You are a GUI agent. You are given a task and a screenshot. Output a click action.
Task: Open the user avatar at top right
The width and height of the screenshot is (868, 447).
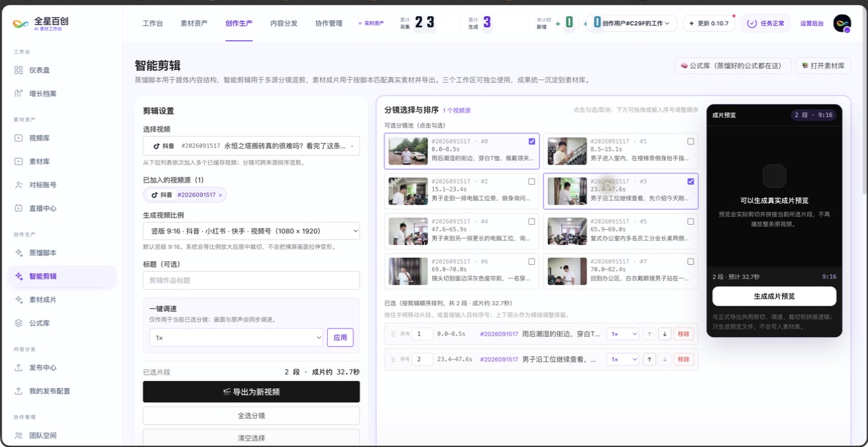click(x=842, y=23)
